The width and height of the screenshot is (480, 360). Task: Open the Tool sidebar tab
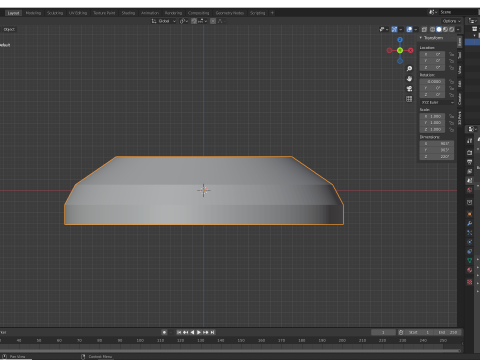[460, 55]
